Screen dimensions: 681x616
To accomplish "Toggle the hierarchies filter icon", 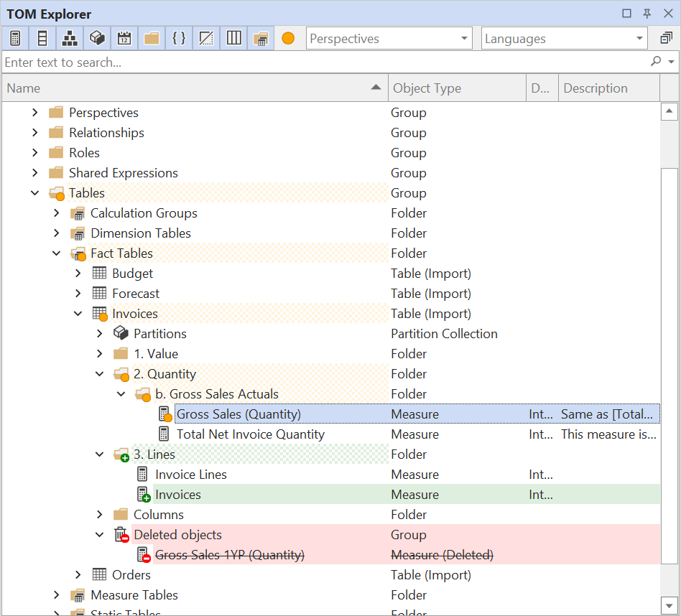I will tap(70, 38).
